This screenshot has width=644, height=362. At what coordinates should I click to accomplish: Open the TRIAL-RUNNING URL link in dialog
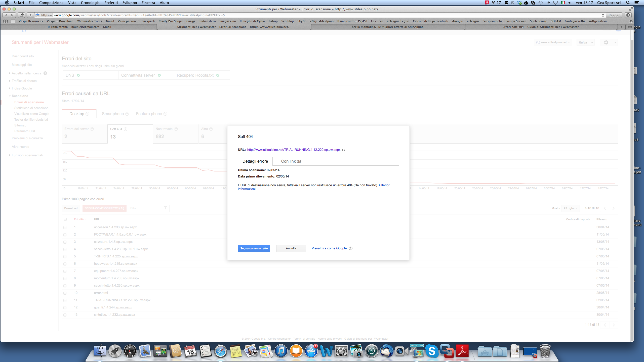tap(294, 150)
